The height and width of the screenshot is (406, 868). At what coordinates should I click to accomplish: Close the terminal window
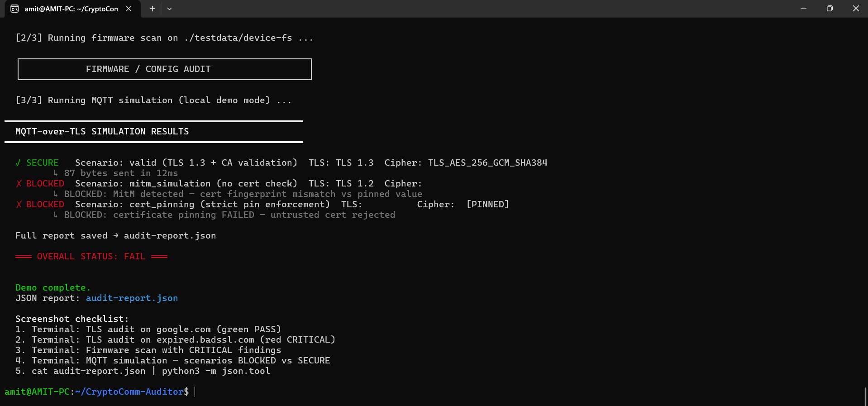tap(855, 9)
